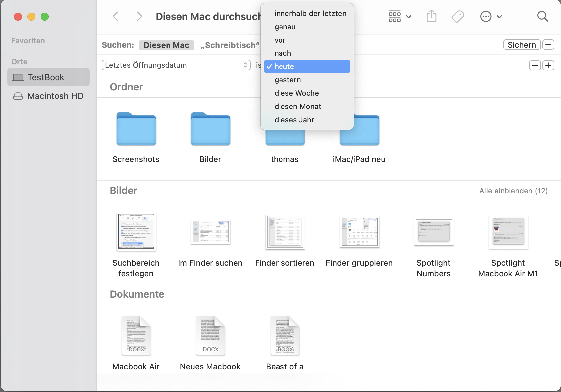Image resolution: width=561 pixels, height=392 pixels.
Task: Choose diese Woche from the list
Action: click(x=296, y=93)
